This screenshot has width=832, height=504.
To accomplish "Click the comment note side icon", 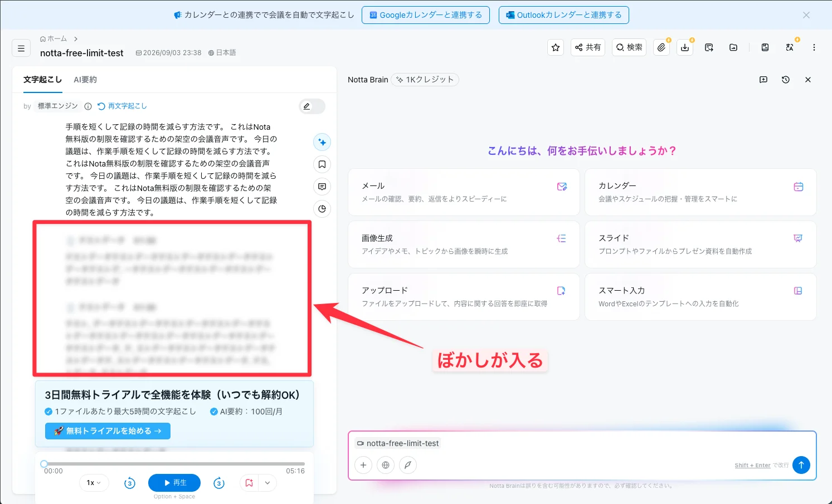I will click(322, 187).
